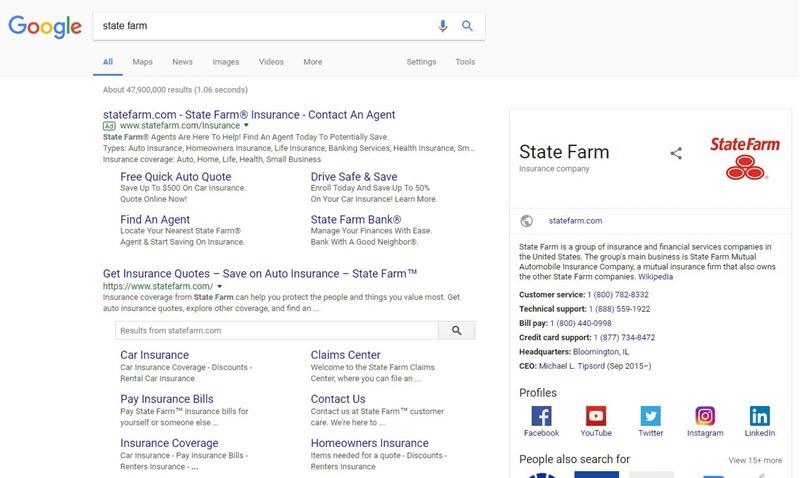Open State Farm Instagram profile icon
This screenshot has width=800, height=478.
(705, 416)
